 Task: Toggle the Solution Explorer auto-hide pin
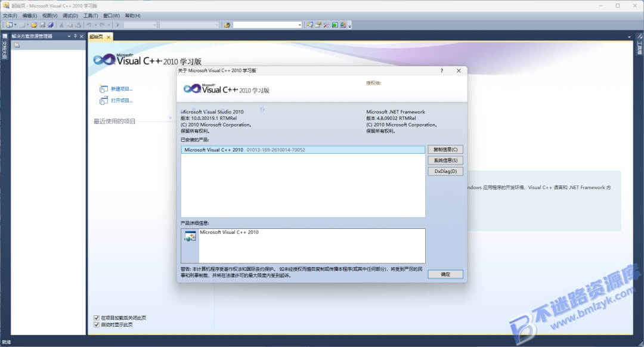point(75,36)
